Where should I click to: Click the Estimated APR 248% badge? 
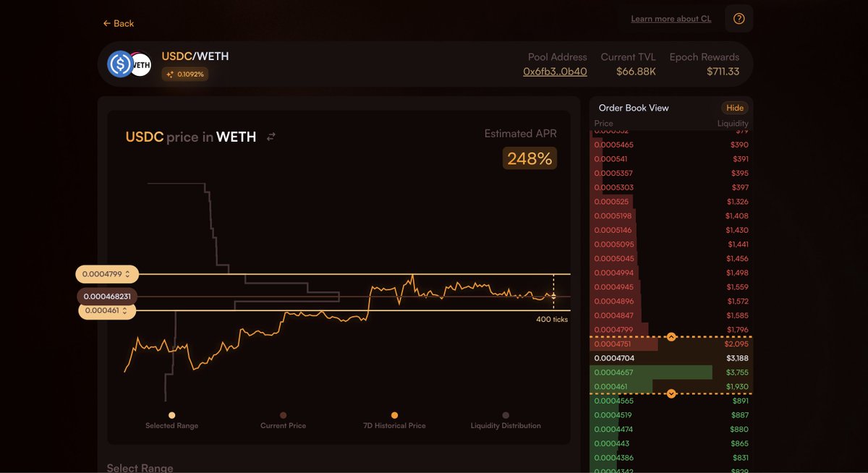(x=529, y=158)
